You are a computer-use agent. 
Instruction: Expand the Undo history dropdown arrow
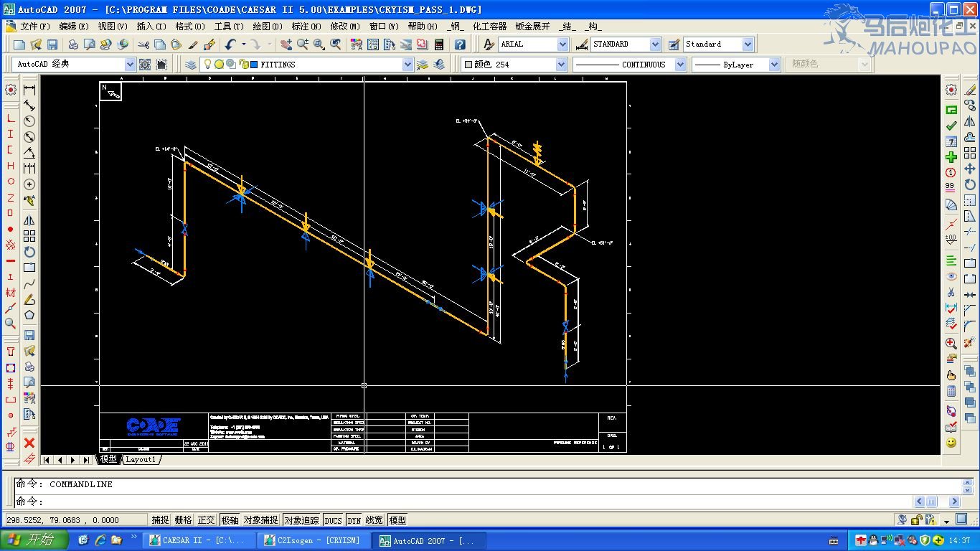(243, 44)
